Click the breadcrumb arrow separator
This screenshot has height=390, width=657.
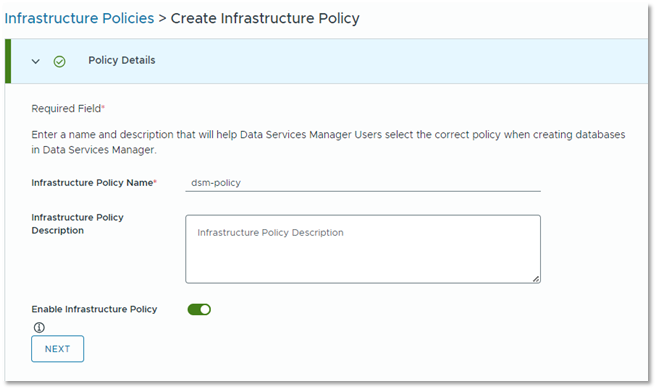(x=163, y=19)
